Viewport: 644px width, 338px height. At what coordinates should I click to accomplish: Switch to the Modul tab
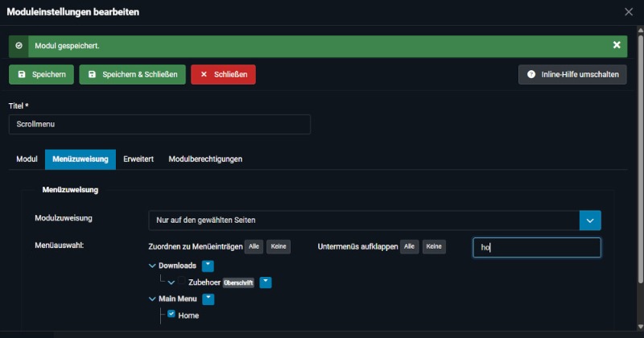(27, 159)
